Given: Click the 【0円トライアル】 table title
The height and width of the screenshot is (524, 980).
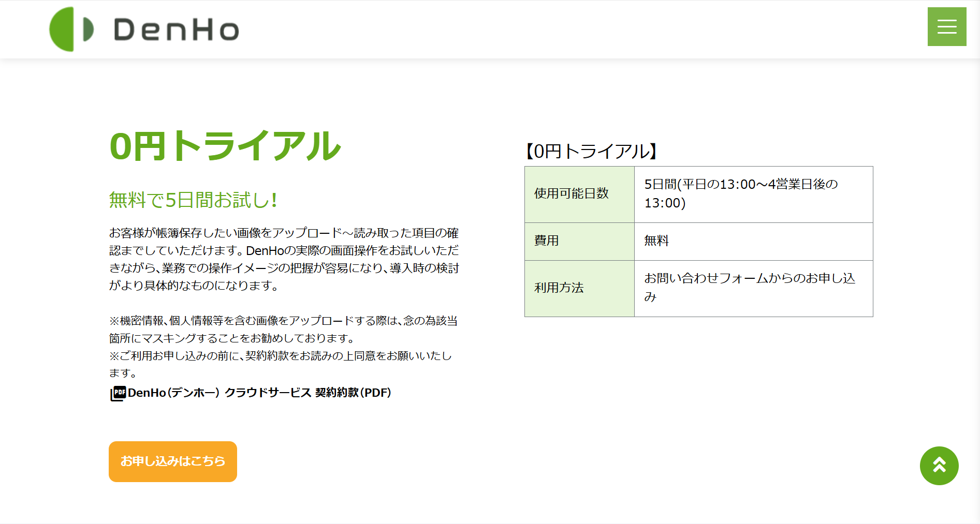Looking at the screenshot, I should coord(590,151).
